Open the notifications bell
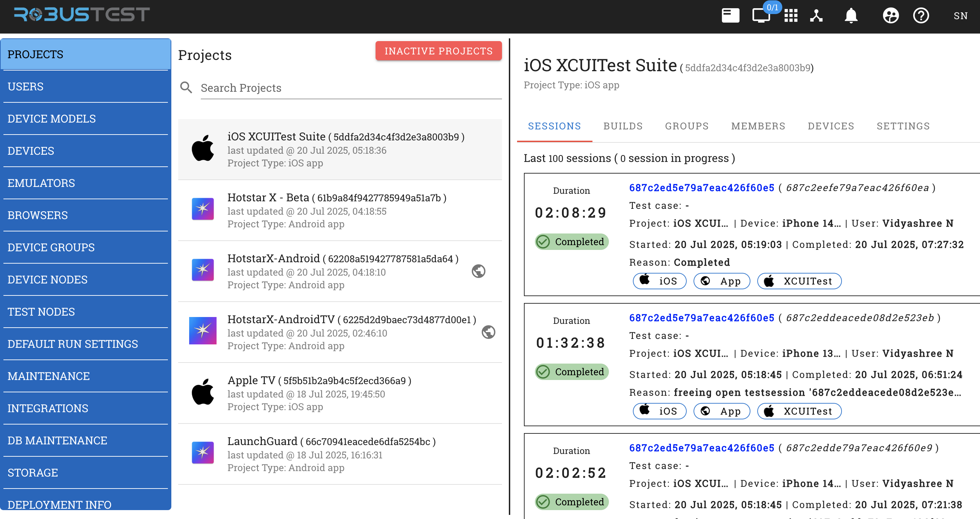The height and width of the screenshot is (519, 980). pos(851,16)
